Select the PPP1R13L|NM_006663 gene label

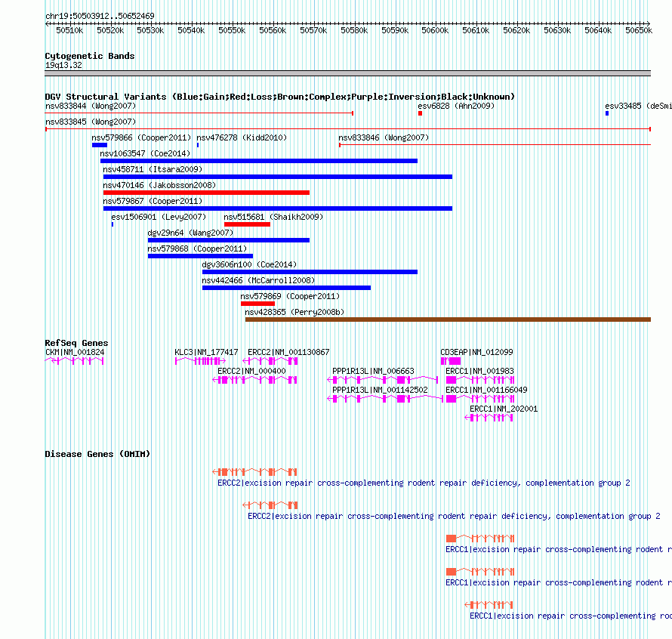(373, 371)
